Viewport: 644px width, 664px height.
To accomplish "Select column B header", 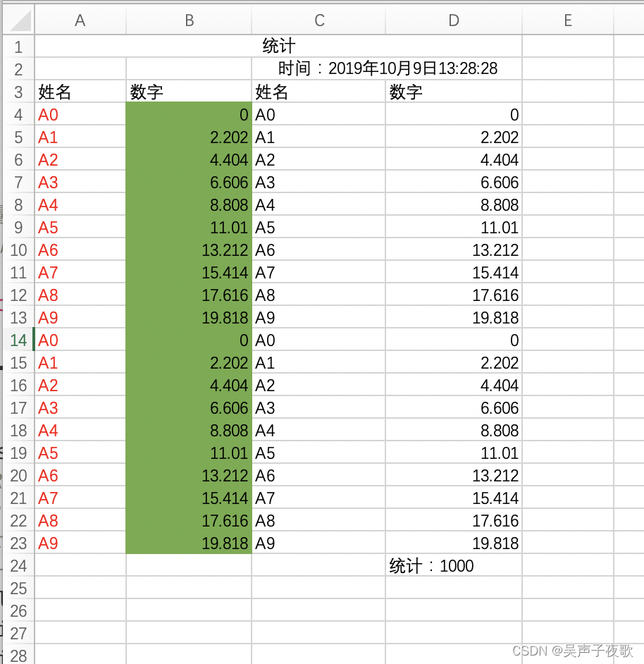I will [188, 20].
